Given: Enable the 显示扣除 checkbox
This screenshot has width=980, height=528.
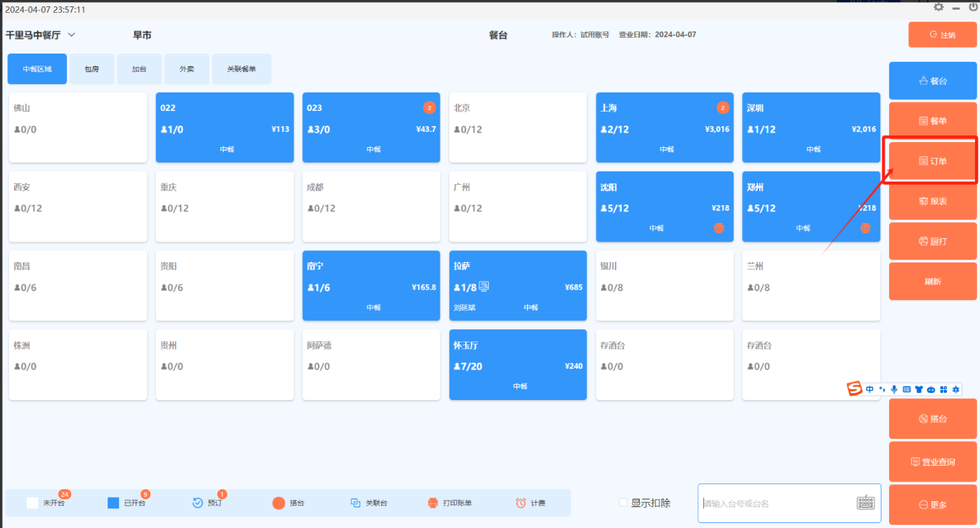Looking at the screenshot, I should 624,503.
